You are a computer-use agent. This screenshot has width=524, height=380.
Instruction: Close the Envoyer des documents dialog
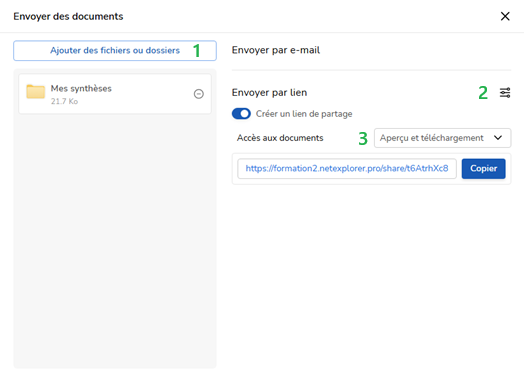click(505, 16)
